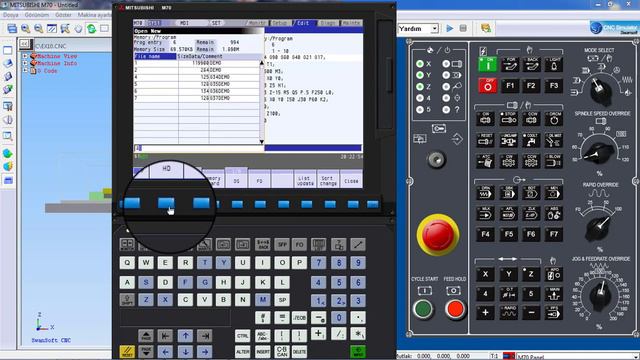Viewport: 640px width, 360px height.
Task: Click the 5th axis indicator lamp
Action: click(420, 109)
